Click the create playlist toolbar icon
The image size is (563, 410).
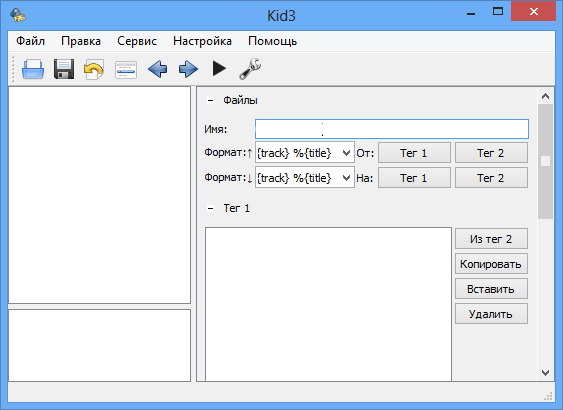pyautogui.click(x=126, y=70)
